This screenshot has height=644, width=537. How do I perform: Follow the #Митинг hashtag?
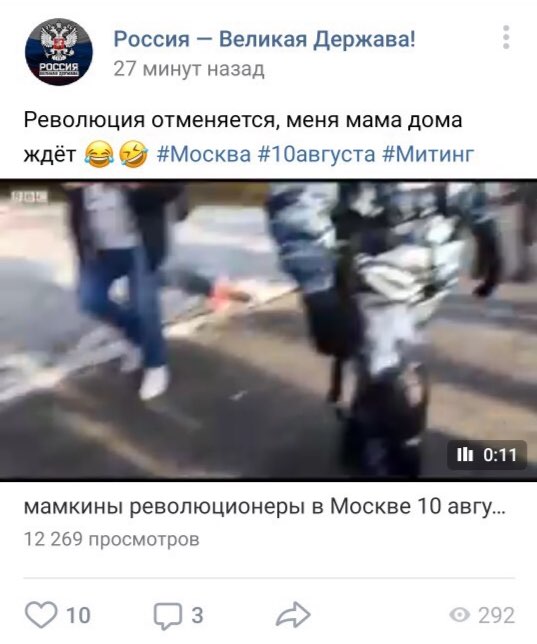[428, 155]
